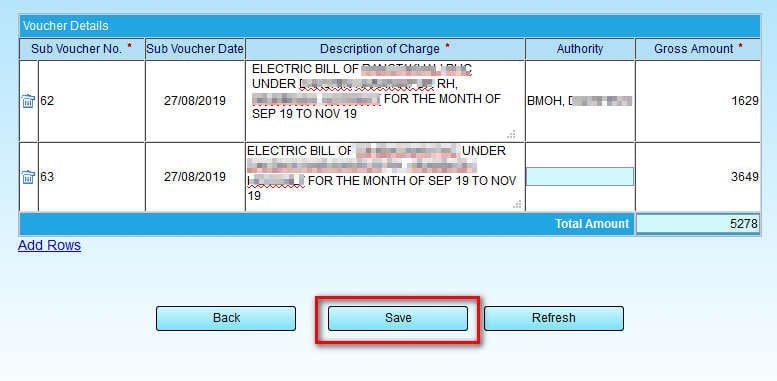Click the Save button
The width and height of the screenshot is (777, 381).
tap(398, 318)
